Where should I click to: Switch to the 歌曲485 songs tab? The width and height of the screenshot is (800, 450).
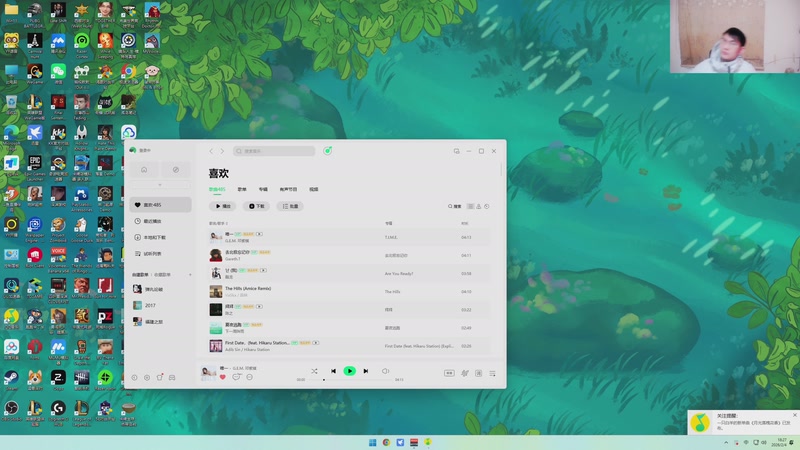[217, 189]
